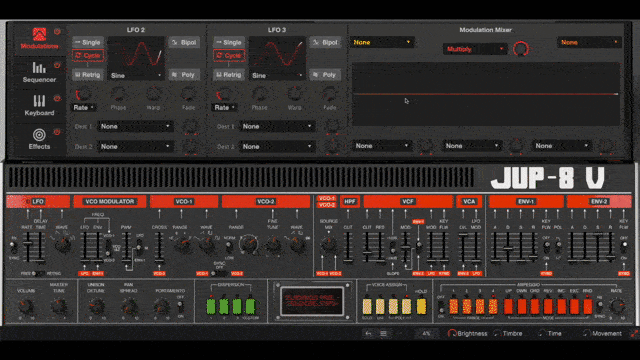Click the VCO-2 FINE TUNE knob
This screenshot has height=360, width=640.
pyautogui.click(x=273, y=245)
